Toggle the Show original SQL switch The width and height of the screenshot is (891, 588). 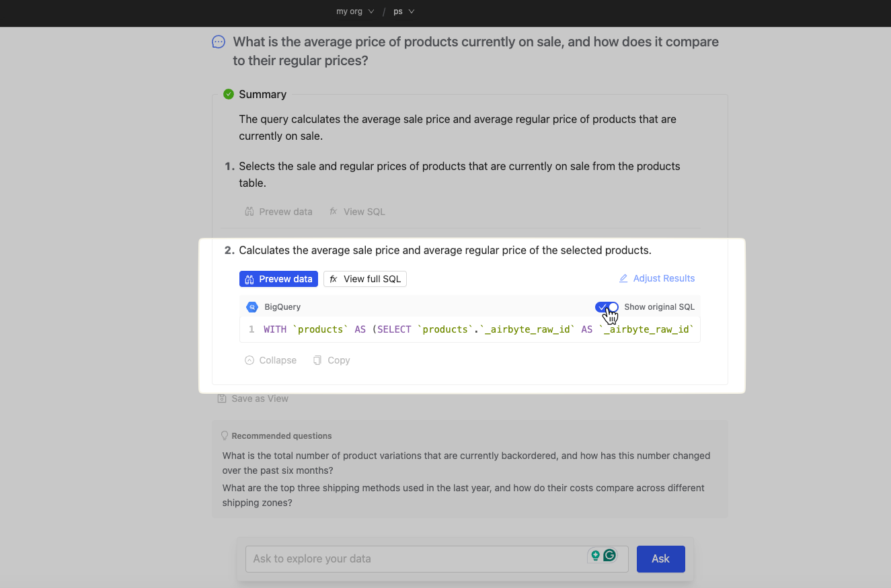pyautogui.click(x=607, y=307)
